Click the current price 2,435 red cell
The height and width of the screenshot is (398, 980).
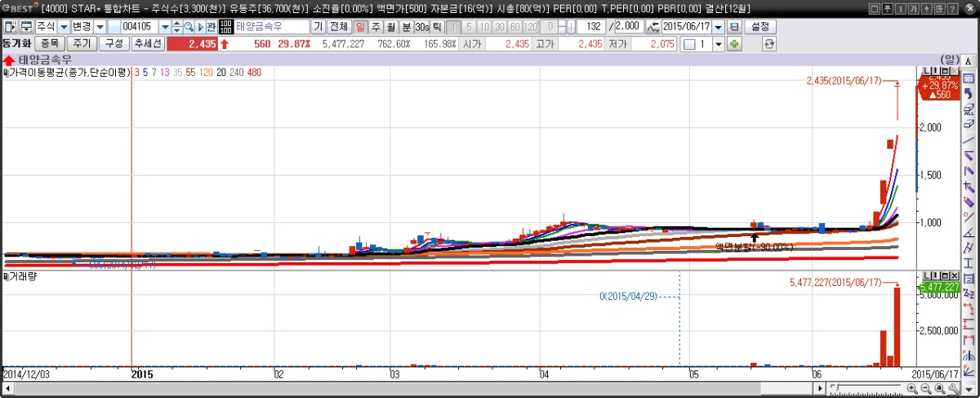[x=193, y=43]
